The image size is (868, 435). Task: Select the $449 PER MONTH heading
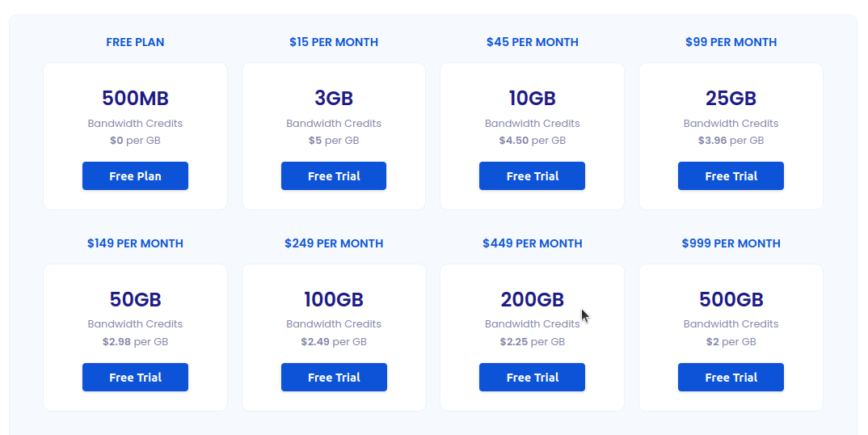point(532,243)
